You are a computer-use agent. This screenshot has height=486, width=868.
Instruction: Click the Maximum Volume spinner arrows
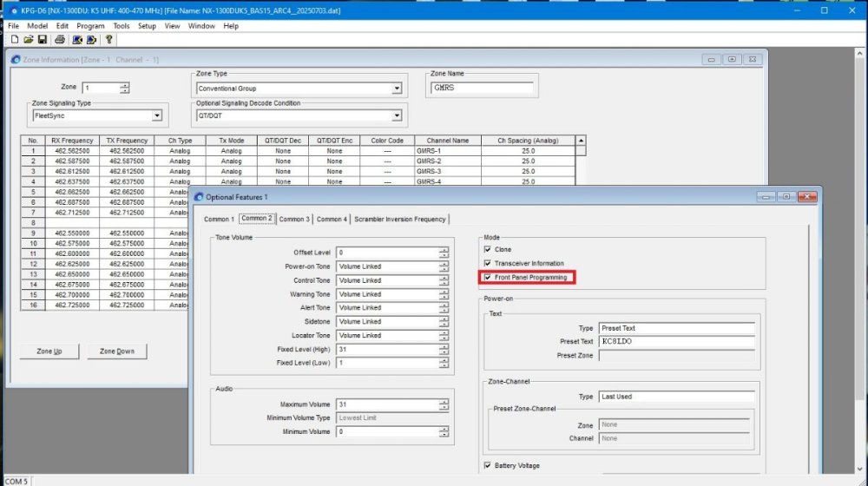click(444, 404)
